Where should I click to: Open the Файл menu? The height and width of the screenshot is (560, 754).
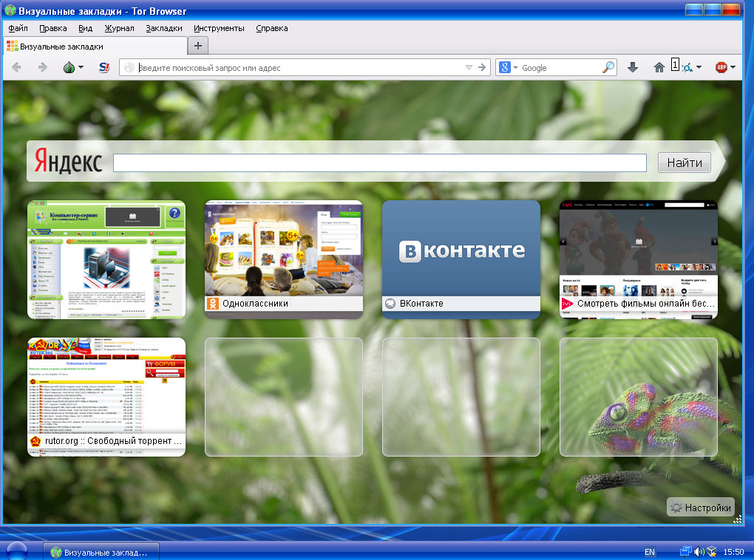pos(18,28)
